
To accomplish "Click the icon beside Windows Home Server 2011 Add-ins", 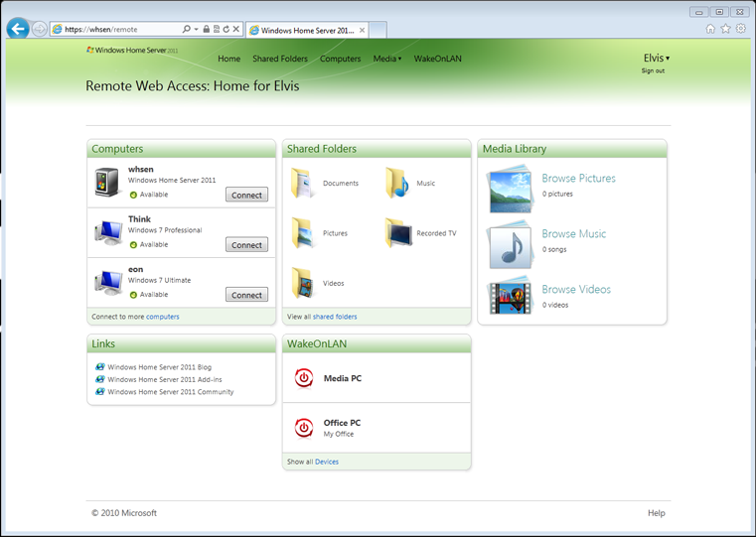I will pyautogui.click(x=99, y=379).
